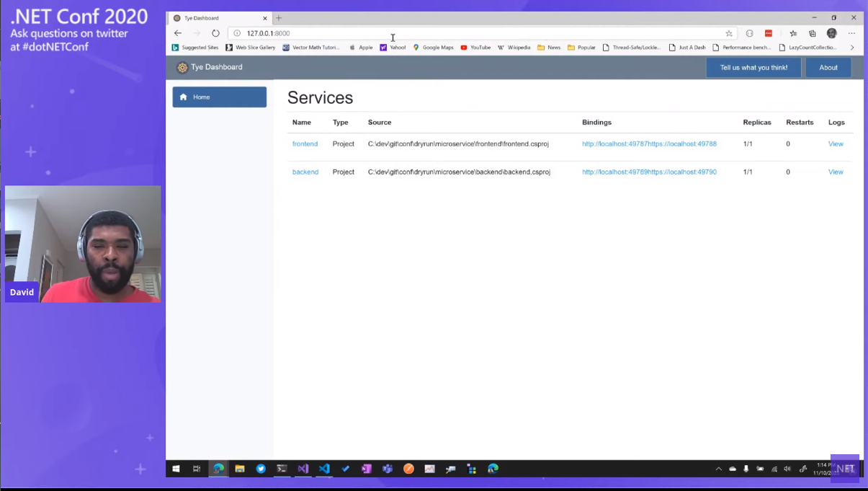Click the browser refresh icon

point(215,33)
